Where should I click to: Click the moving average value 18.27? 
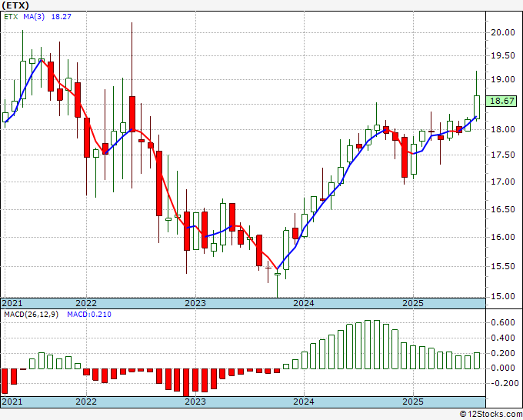coord(61,17)
